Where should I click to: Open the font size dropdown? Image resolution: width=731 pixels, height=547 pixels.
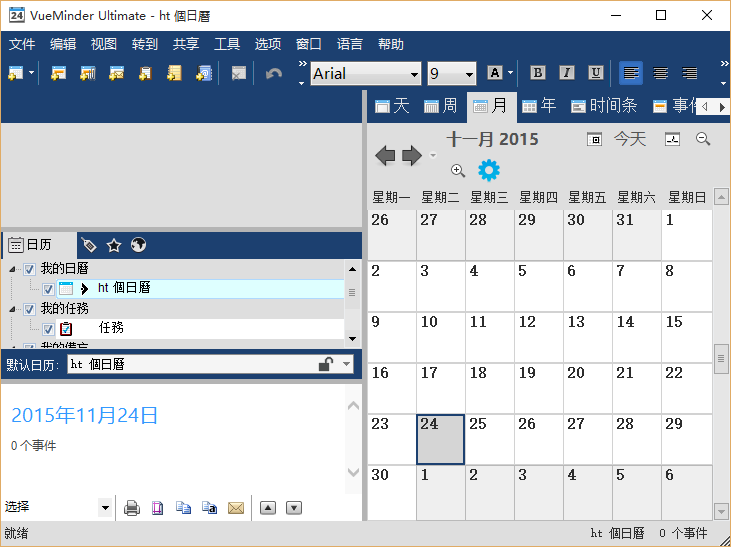pyautogui.click(x=452, y=74)
